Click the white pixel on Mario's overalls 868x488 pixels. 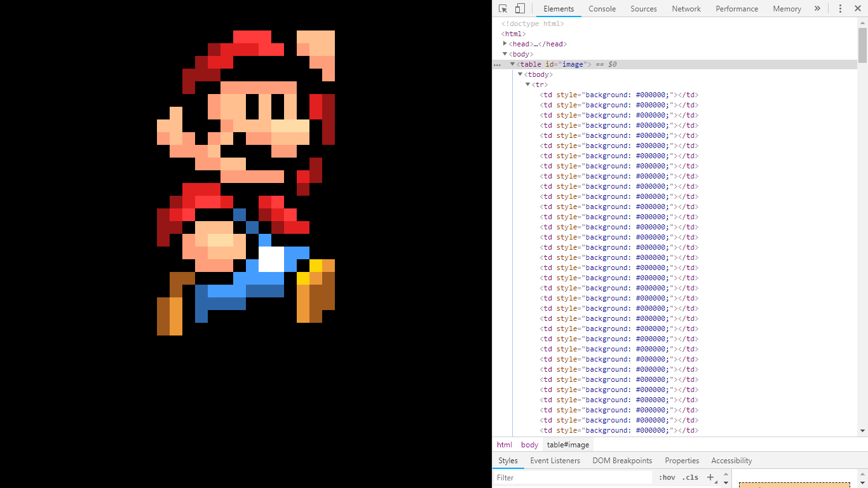271,259
